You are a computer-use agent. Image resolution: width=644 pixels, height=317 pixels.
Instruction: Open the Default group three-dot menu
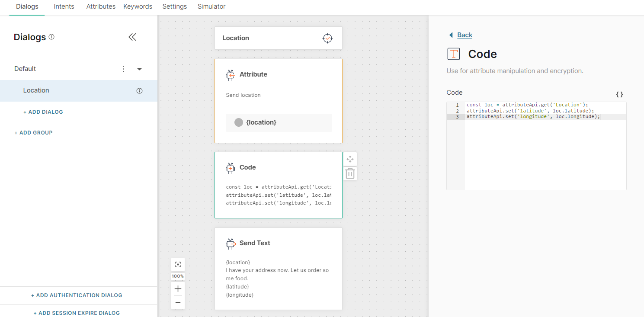[124, 69]
